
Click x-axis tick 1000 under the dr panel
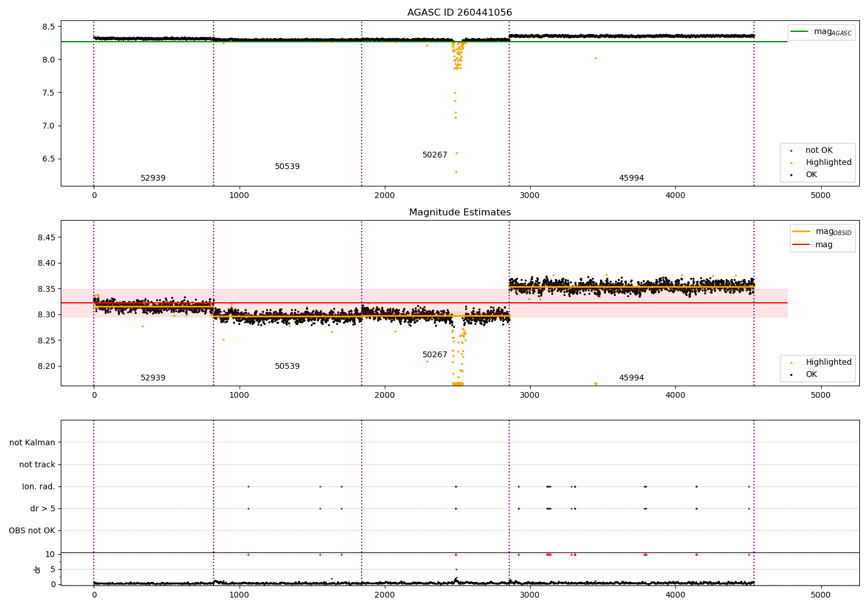coord(239,594)
